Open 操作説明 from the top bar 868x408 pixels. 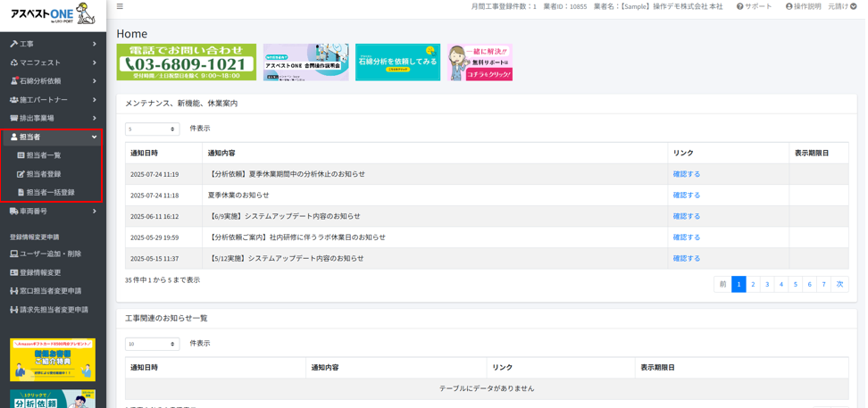pyautogui.click(x=805, y=6)
